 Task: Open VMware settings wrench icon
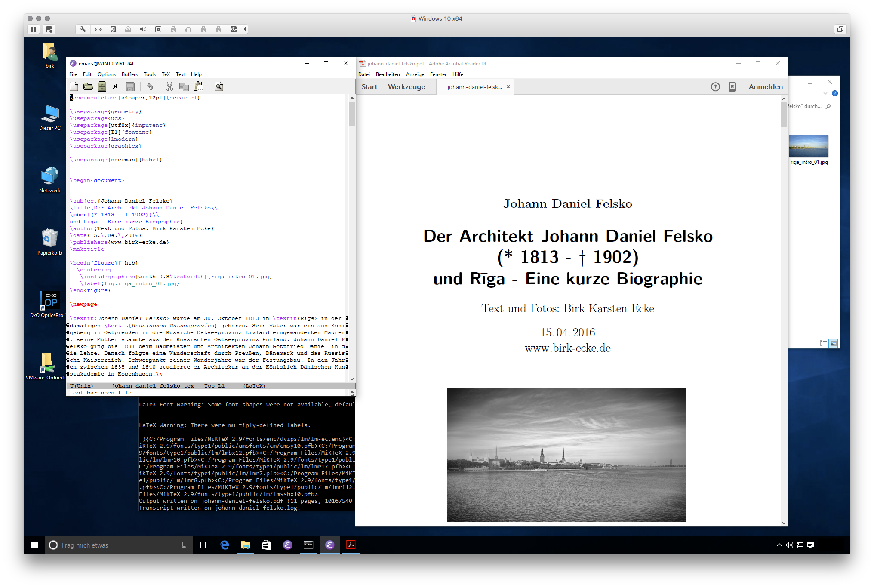[x=83, y=29]
